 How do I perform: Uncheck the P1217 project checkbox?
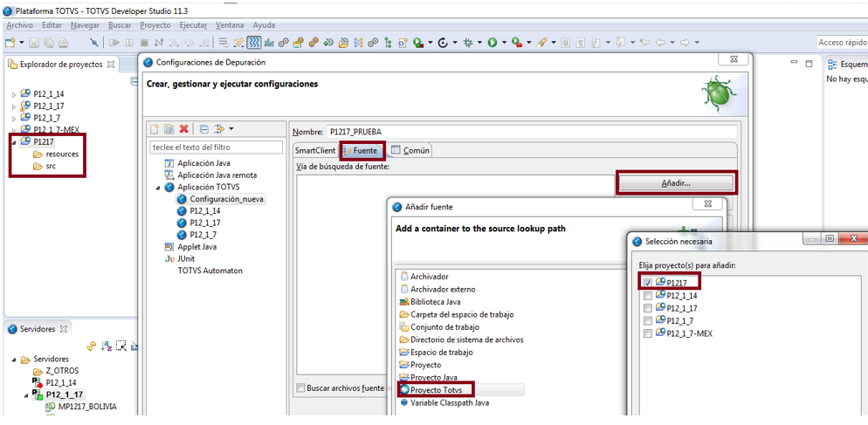[x=648, y=282]
